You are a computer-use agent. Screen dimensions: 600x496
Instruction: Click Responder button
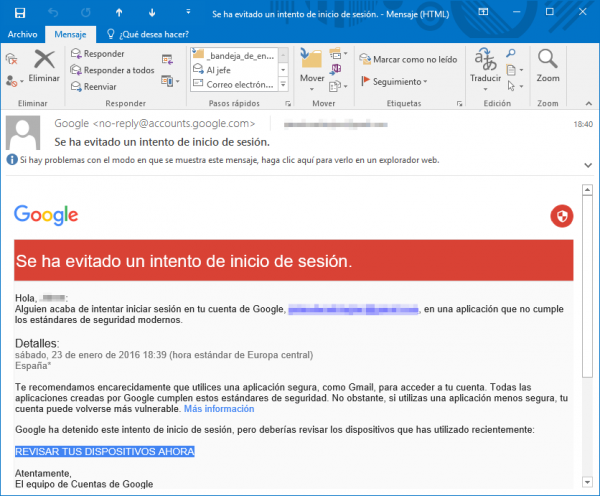click(x=98, y=54)
